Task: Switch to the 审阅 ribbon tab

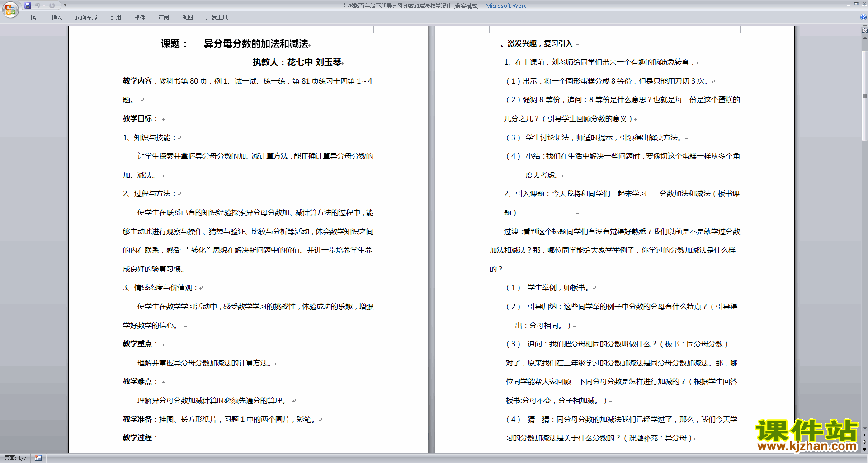Action: tap(164, 18)
